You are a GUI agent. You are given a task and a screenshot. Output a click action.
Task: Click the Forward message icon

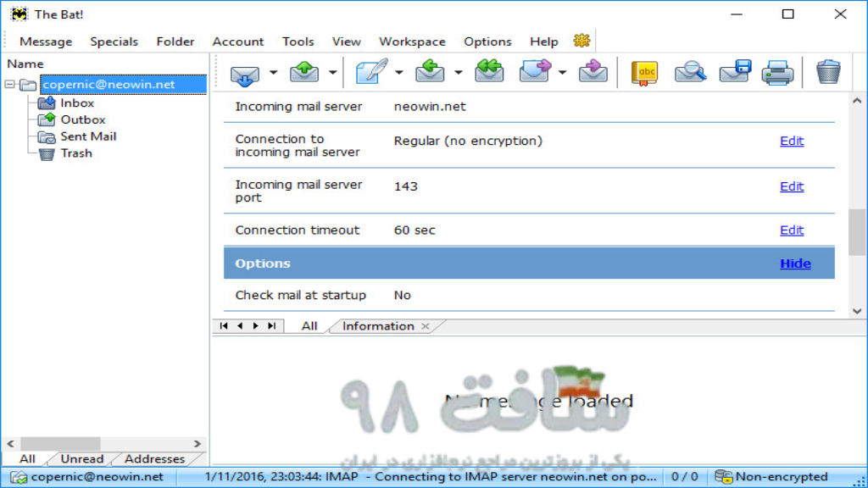(535, 72)
